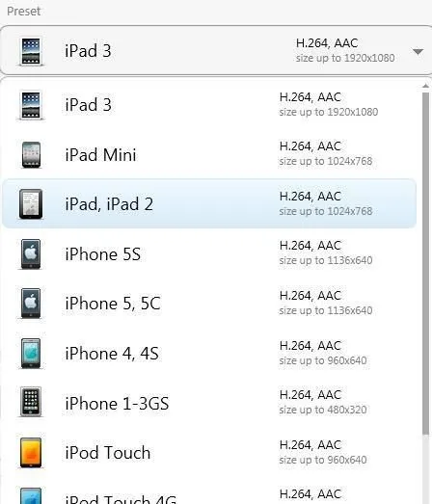Click the selected iPad 3 preset combo box
The image size is (432, 504).
click(x=216, y=50)
